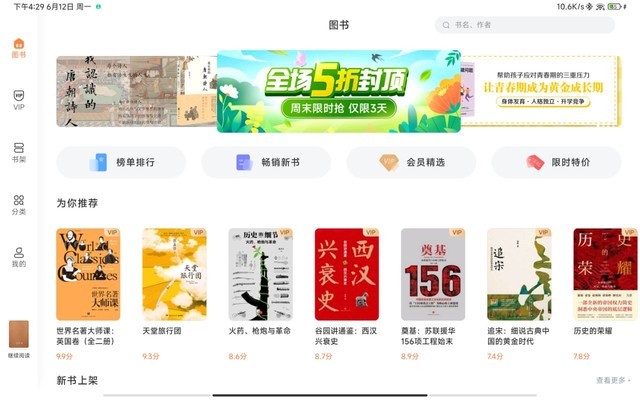The image size is (640, 400).
Task: Open the VIP section icon
Action: [x=19, y=96]
